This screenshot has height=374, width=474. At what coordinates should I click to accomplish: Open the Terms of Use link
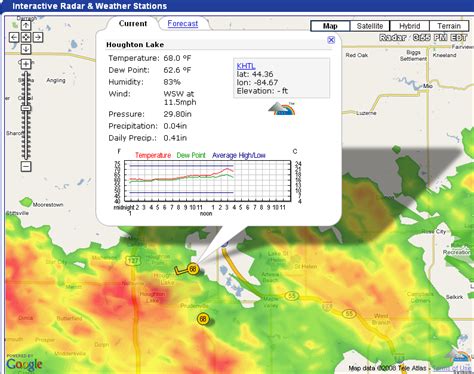tap(452, 368)
